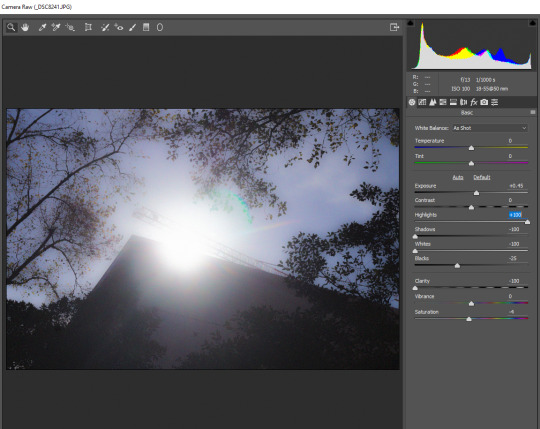Open the Basic panel tab
The height and width of the screenshot is (429, 540).
pos(412,102)
